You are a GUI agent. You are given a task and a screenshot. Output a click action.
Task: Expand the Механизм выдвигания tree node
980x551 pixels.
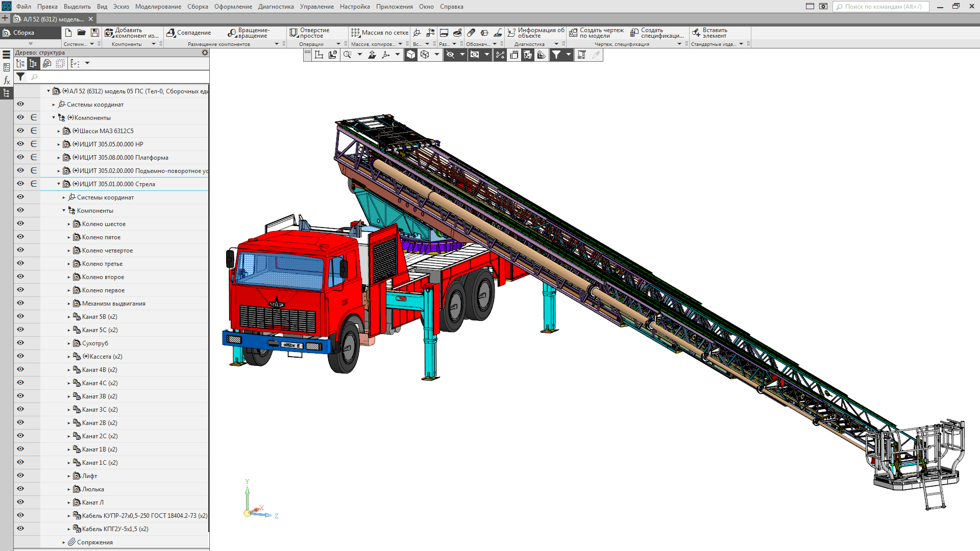[x=69, y=304]
